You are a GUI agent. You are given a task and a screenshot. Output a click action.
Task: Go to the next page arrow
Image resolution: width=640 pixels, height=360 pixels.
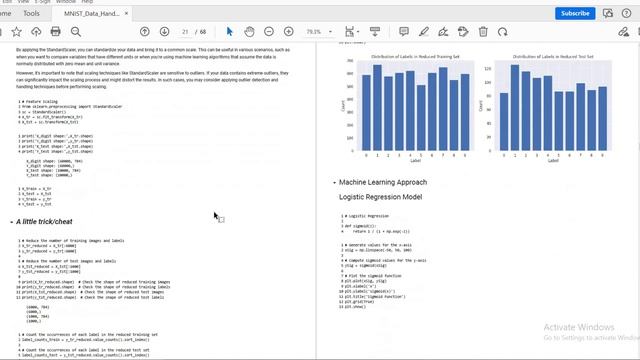(x=164, y=31)
